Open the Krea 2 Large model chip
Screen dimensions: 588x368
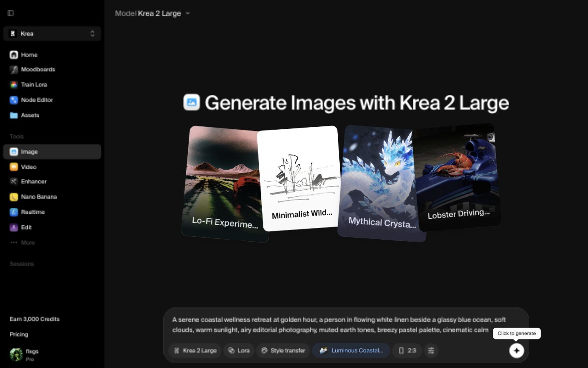point(195,350)
